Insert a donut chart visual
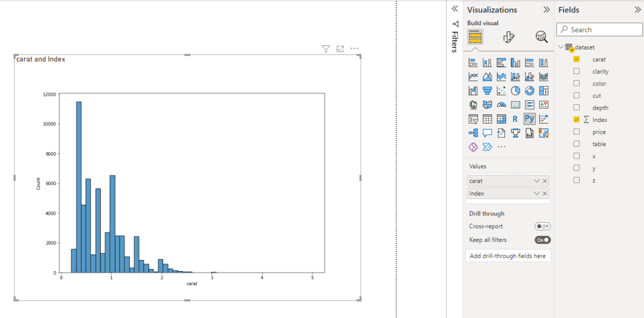 click(x=529, y=90)
